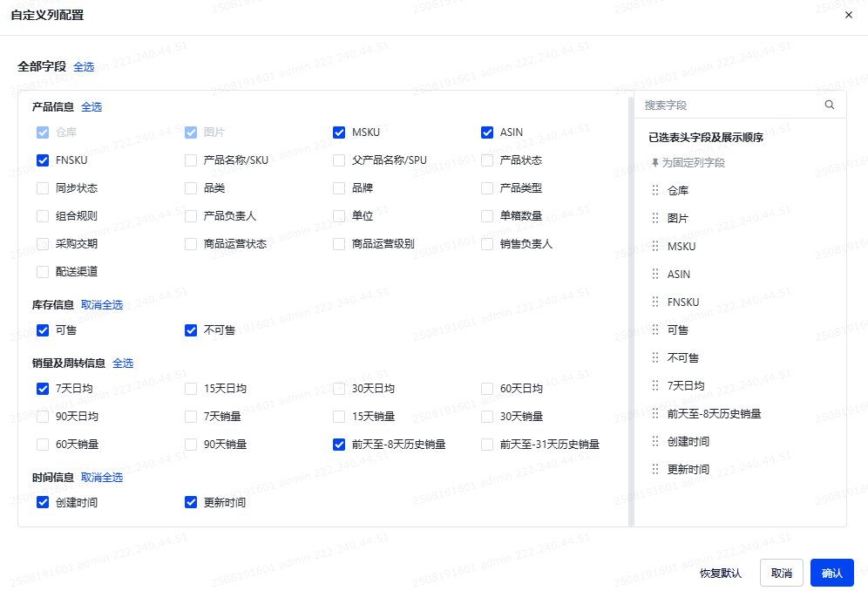This screenshot has width=868, height=591.
Task: Uncheck the FNSKU checkbox
Action: coord(43,160)
